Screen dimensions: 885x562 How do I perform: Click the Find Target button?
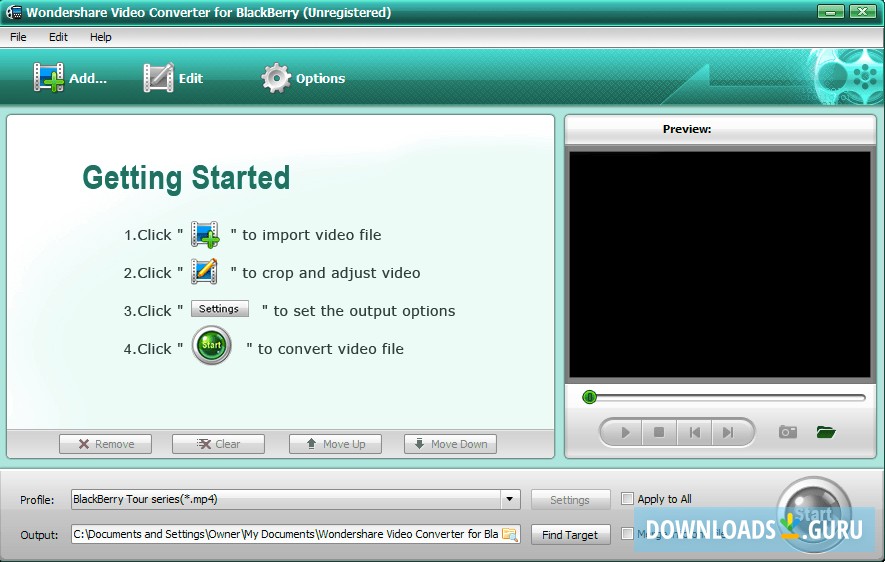pyautogui.click(x=571, y=535)
